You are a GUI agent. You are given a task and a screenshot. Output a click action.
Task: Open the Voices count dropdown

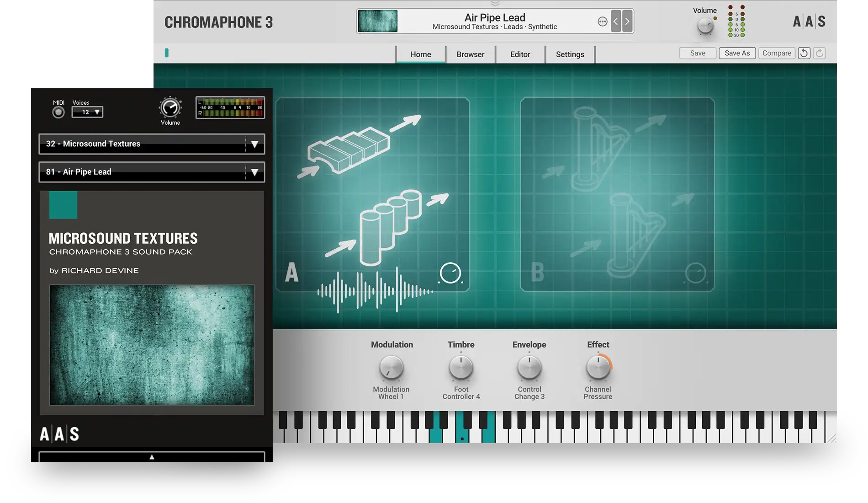(87, 112)
